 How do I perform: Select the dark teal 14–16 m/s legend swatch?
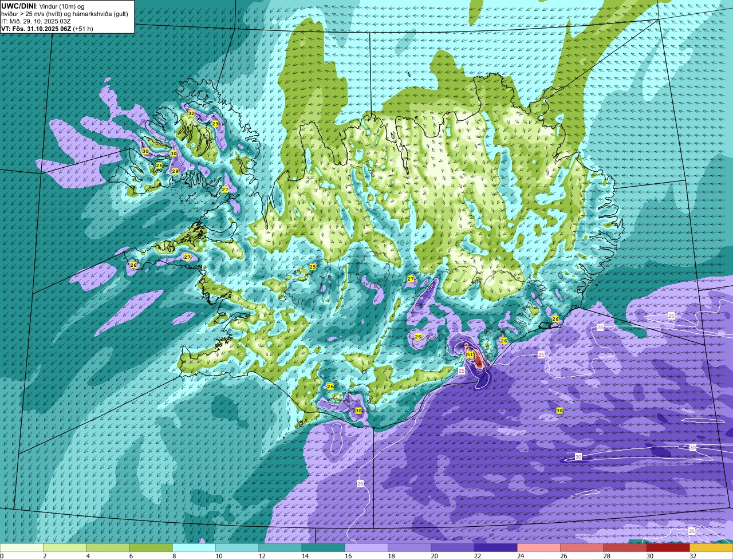click(324, 548)
